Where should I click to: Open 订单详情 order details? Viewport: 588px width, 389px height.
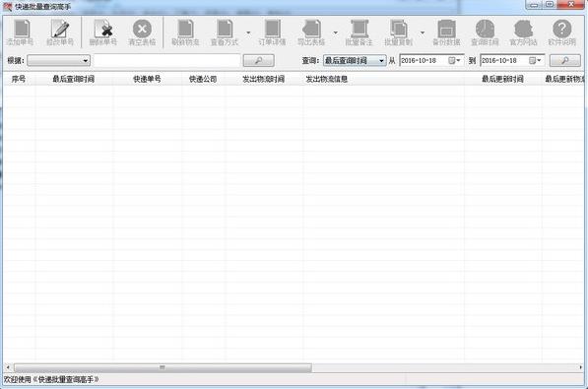click(272, 33)
